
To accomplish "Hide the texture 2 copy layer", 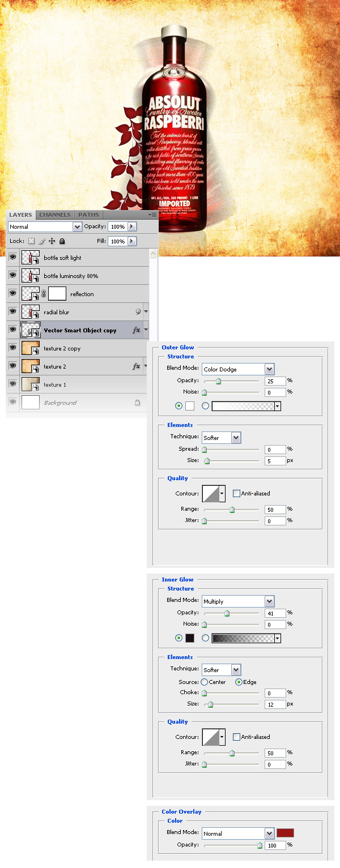I will tap(12, 348).
